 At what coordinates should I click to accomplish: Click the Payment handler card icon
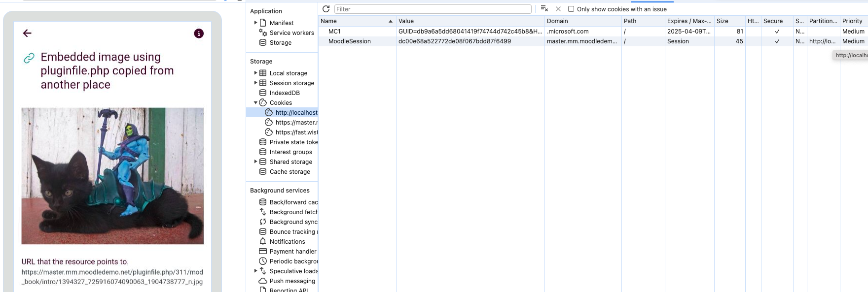coord(263,251)
